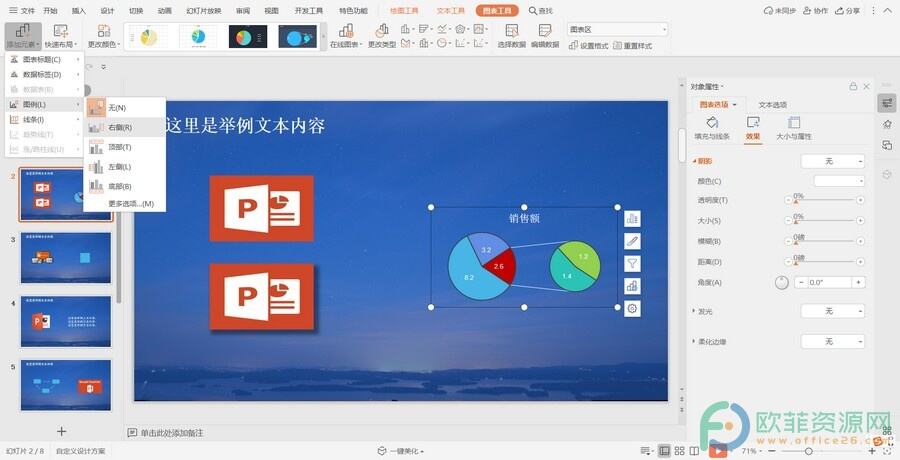Open the chart area (图表区) dropdown

click(617, 29)
